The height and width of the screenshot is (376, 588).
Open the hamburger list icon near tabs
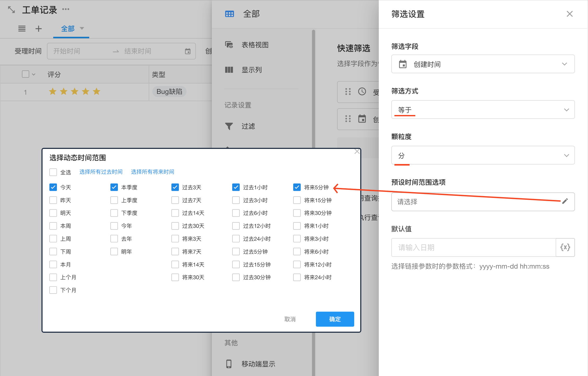(x=22, y=29)
